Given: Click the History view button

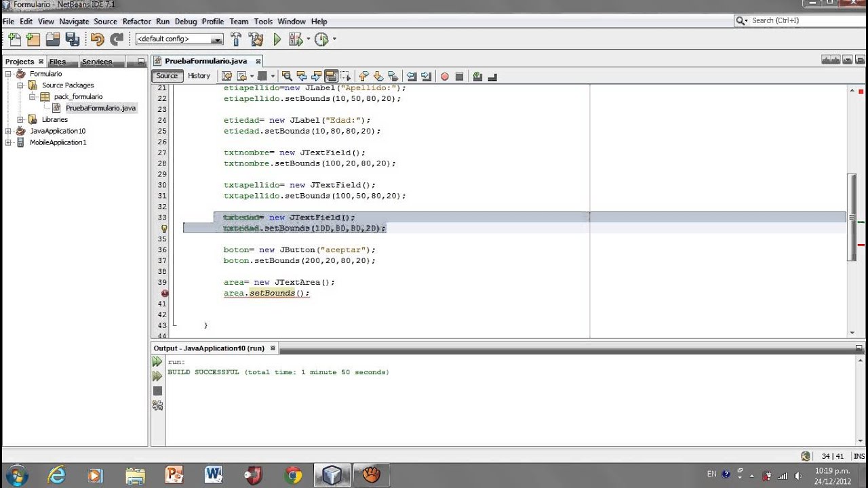Looking at the screenshot, I should pyautogui.click(x=199, y=76).
